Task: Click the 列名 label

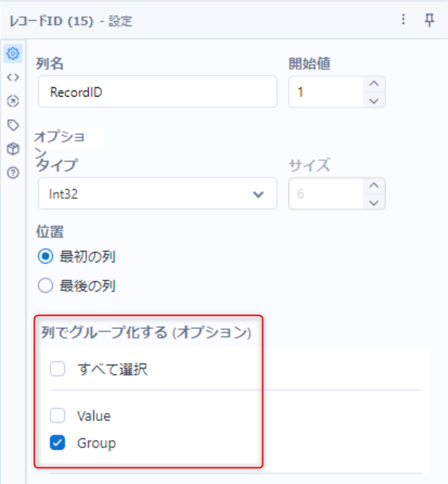Action: pyautogui.click(x=50, y=64)
